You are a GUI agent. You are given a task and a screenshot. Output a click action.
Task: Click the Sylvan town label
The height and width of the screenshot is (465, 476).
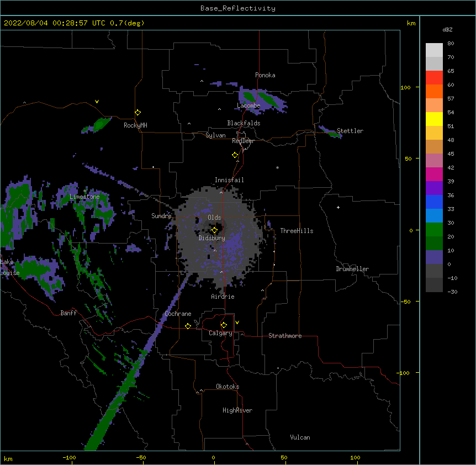(x=215, y=135)
